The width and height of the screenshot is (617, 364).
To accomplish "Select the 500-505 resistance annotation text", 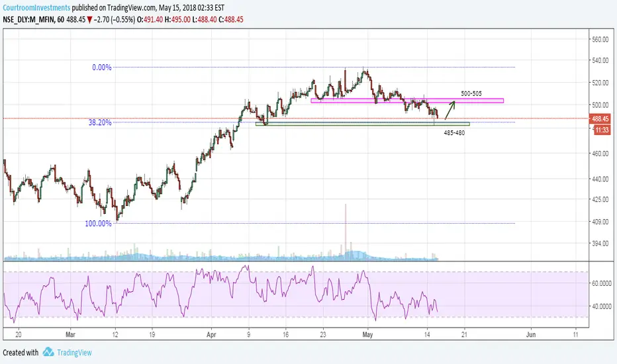I will click(471, 94).
